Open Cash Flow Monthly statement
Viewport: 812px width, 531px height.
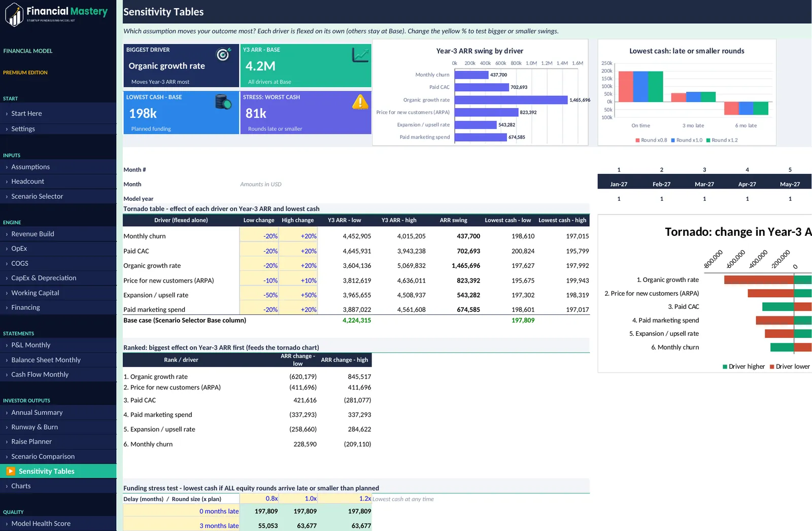point(58,374)
